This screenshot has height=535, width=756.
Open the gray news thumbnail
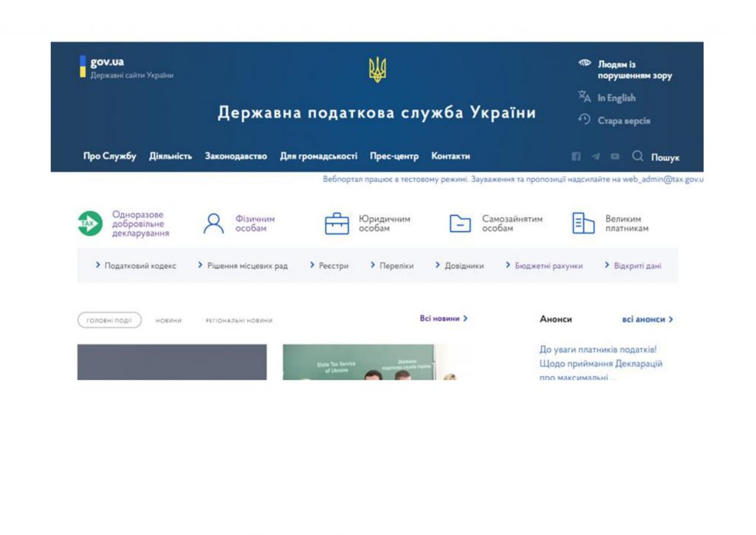(172, 362)
